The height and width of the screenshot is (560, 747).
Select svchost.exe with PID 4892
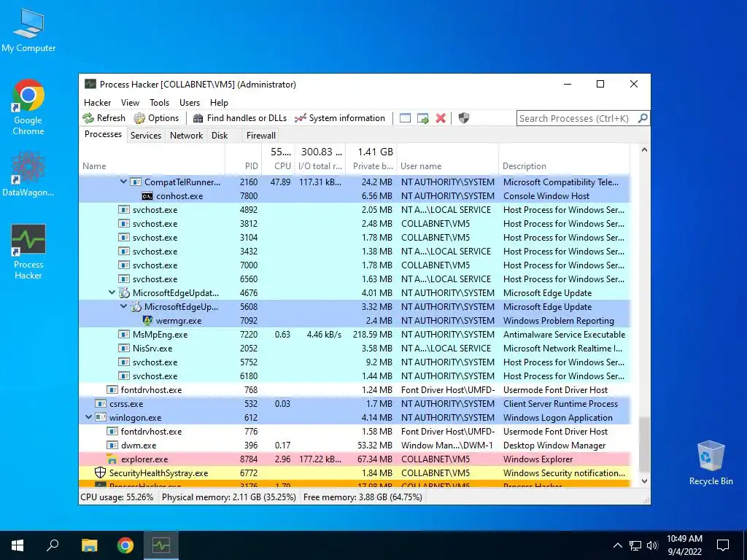click(x=355, y=209)
